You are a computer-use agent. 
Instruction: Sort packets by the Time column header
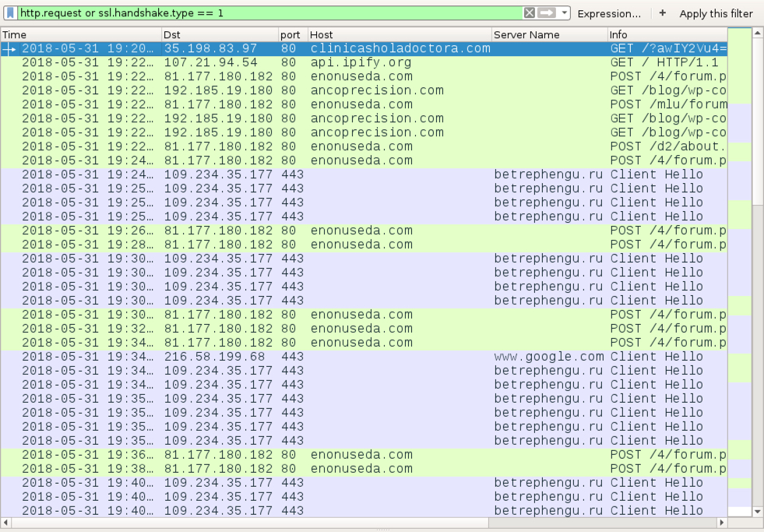coord(81,34)
